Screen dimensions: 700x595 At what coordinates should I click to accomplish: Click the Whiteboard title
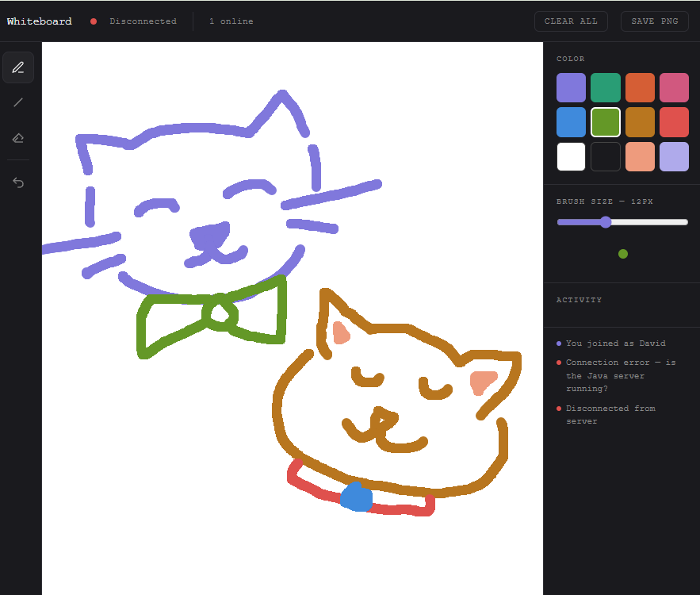pyautogui.click(x=40, y=21)
